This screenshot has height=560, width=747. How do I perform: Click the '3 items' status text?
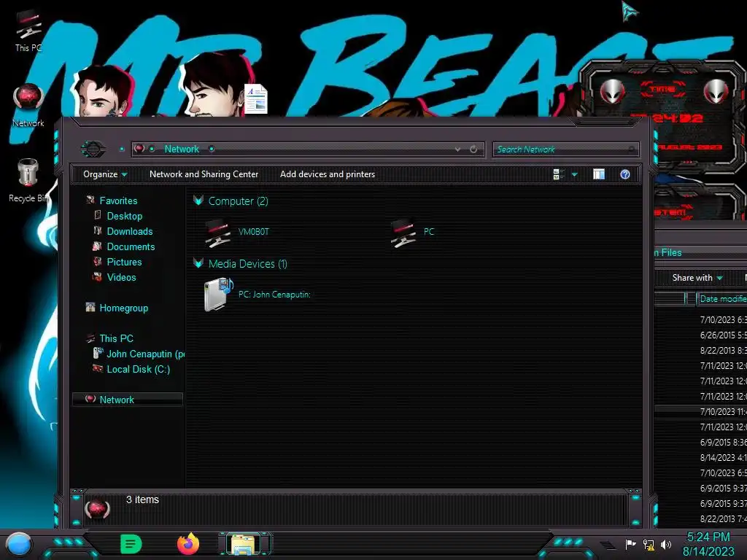pos(142,500)
